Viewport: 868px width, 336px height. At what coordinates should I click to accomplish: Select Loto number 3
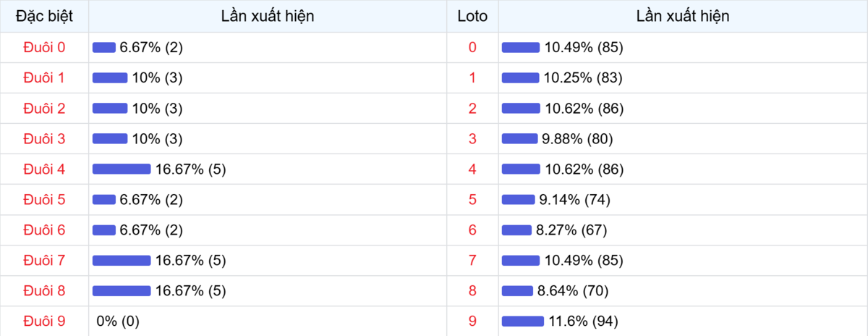[x=472, y=139]
